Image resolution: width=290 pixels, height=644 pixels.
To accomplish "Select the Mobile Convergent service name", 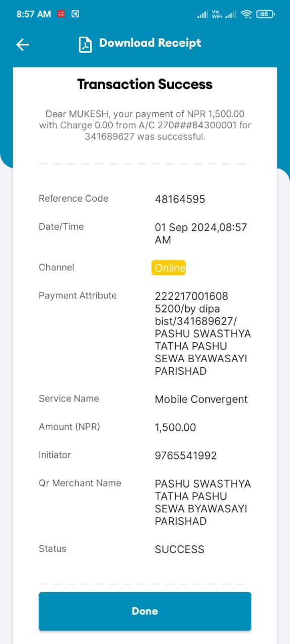I will click(201, 399).
